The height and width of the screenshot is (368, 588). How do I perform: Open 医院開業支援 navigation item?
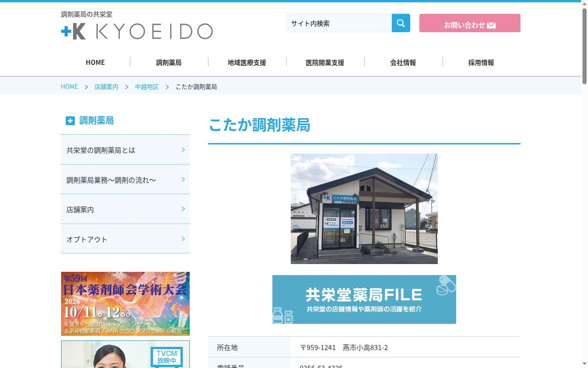pyautogui.click(x=325, y=62)
